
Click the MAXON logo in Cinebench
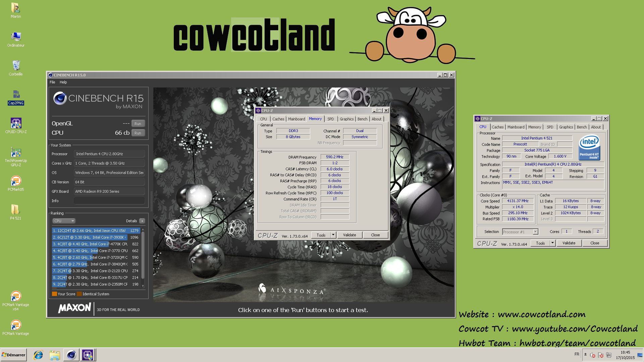tap(74, 308)
